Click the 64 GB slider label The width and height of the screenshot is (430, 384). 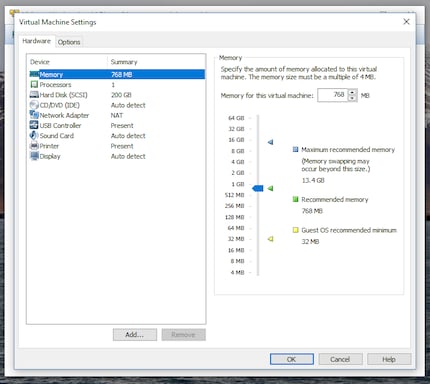(236, 118)
